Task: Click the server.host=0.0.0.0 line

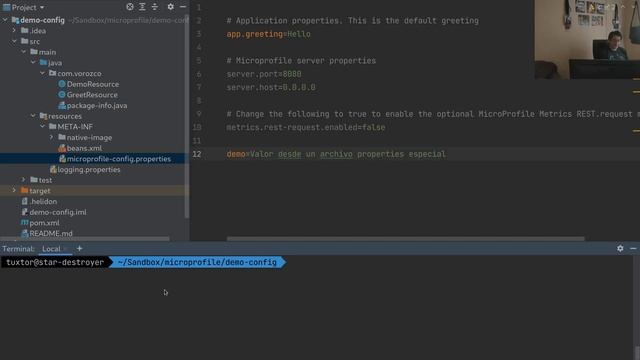Action: 271,87
